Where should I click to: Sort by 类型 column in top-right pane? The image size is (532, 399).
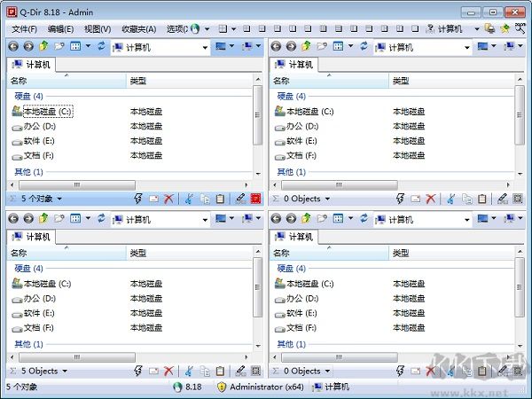452,81
